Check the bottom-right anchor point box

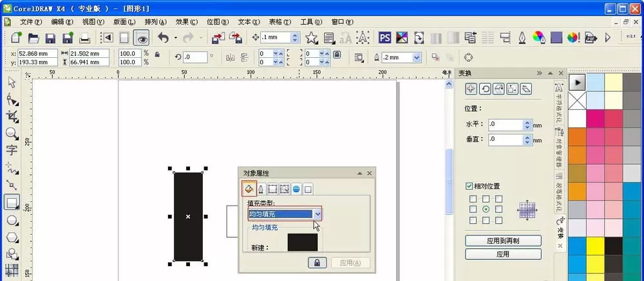tap(498, 221)
